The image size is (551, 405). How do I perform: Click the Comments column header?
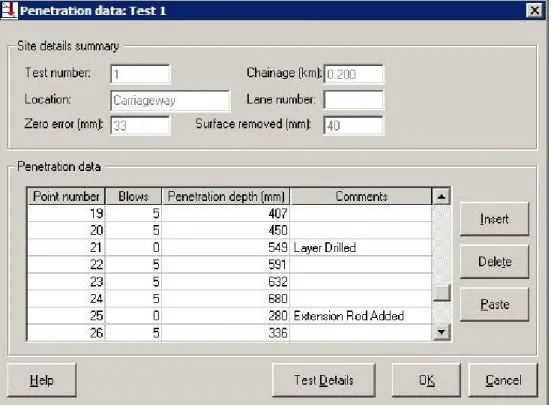(x=361, y=196)
